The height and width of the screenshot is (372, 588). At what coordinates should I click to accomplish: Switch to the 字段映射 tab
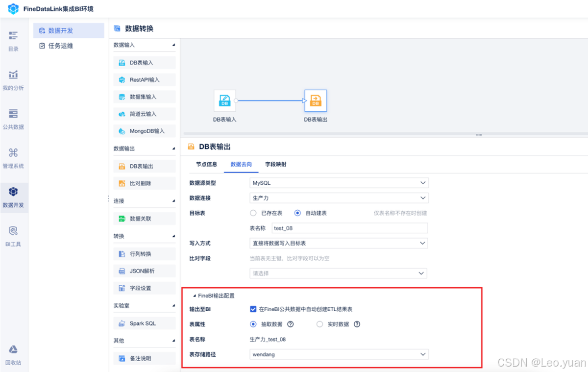click(x=276, y=164)
